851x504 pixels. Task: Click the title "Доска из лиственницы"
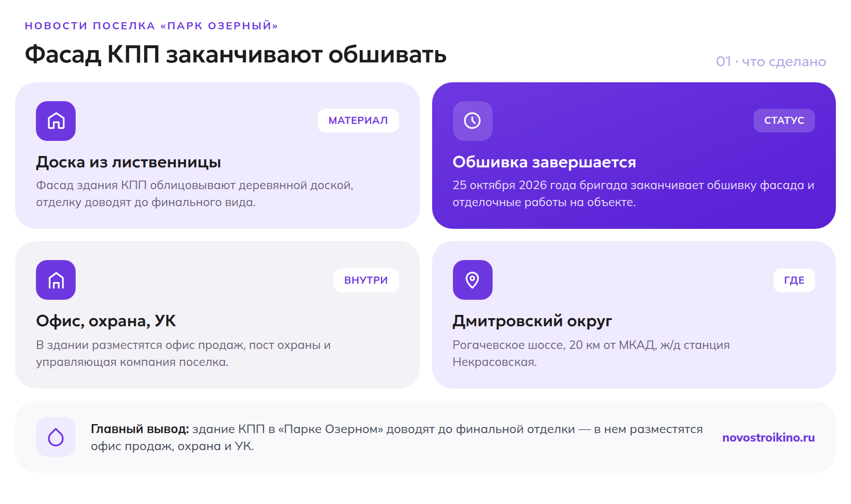(129, 162)
